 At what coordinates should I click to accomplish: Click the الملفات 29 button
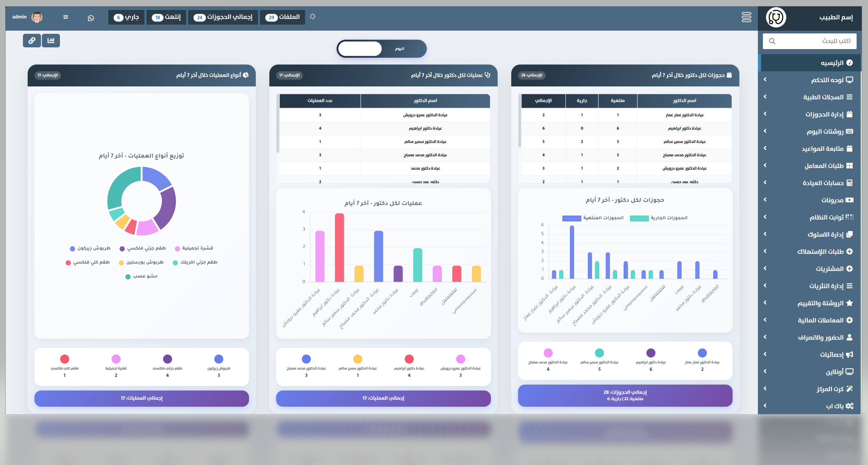pyautogui.click(x=283, y=17)
